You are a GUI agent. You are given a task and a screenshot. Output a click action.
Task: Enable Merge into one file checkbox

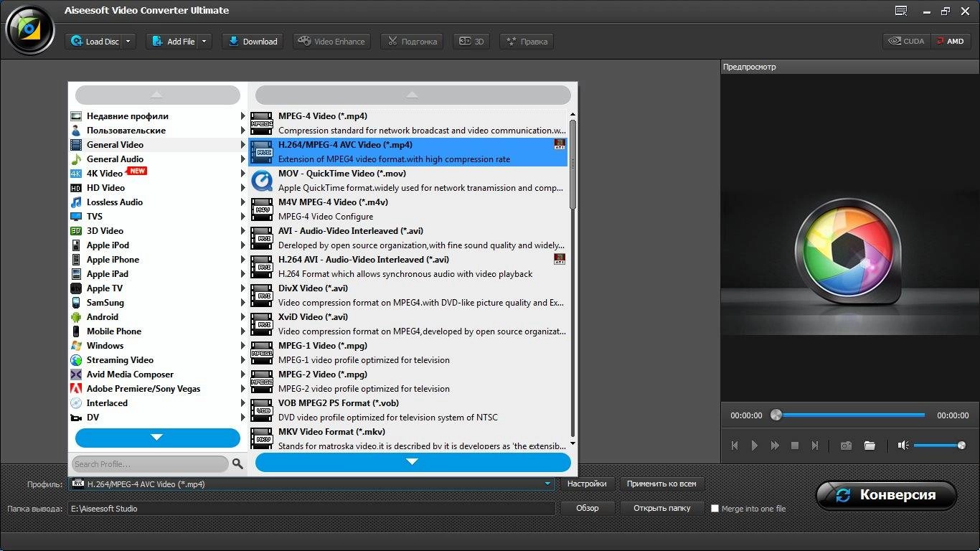point(715,509)
